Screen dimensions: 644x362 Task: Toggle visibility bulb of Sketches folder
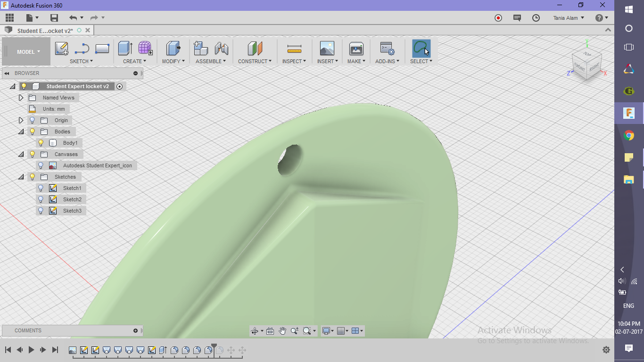point(33,177)
